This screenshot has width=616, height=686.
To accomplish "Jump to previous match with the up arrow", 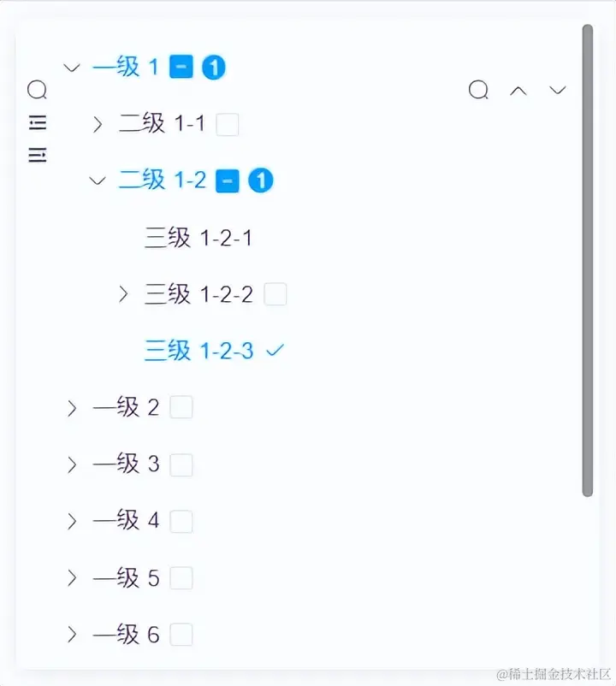I will (518, 90).
